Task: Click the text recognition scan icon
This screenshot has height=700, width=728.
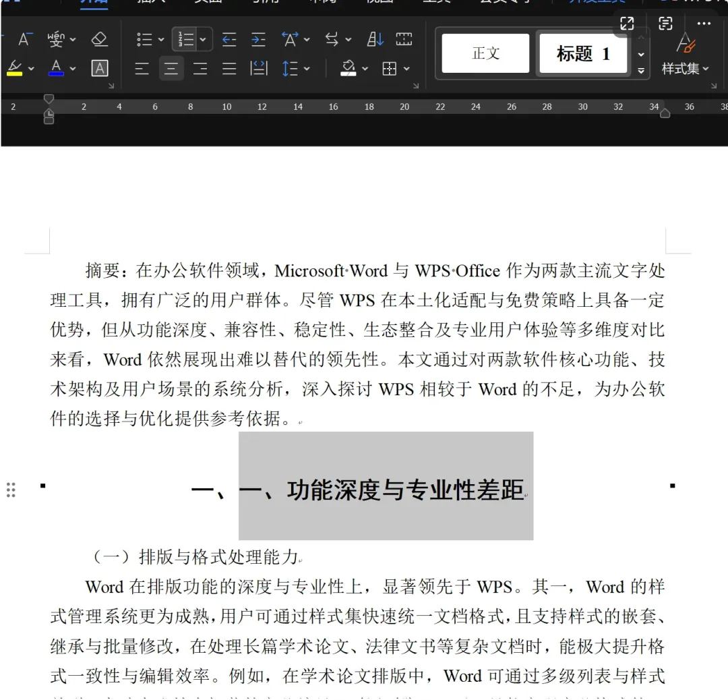Action: pyautogui.click(x=666, y=23)
